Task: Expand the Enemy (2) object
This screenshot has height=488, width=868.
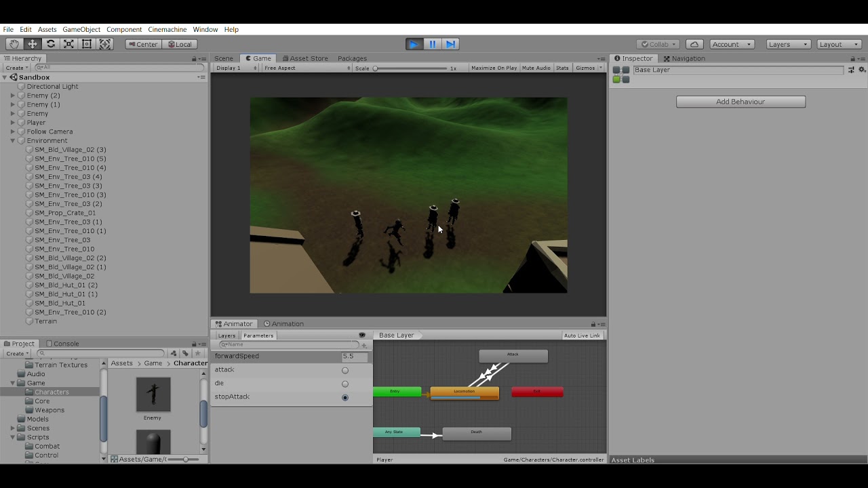Action: [x=13, y=96]
